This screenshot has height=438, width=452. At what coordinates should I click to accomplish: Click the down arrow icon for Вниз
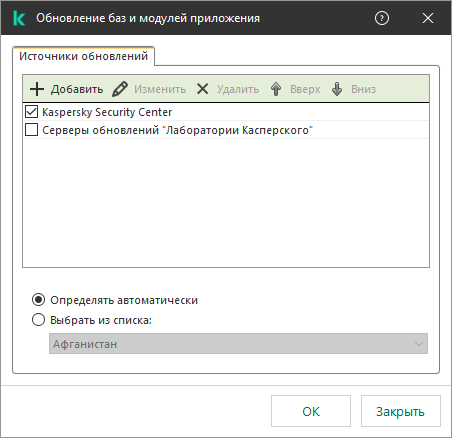click(x=337, y=89)
